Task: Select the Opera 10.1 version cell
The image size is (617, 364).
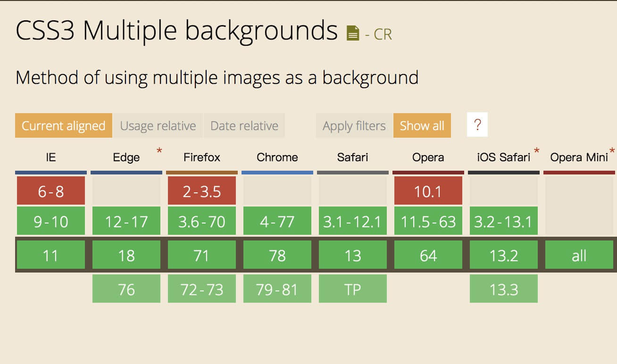Action: [x=428, y=190]
